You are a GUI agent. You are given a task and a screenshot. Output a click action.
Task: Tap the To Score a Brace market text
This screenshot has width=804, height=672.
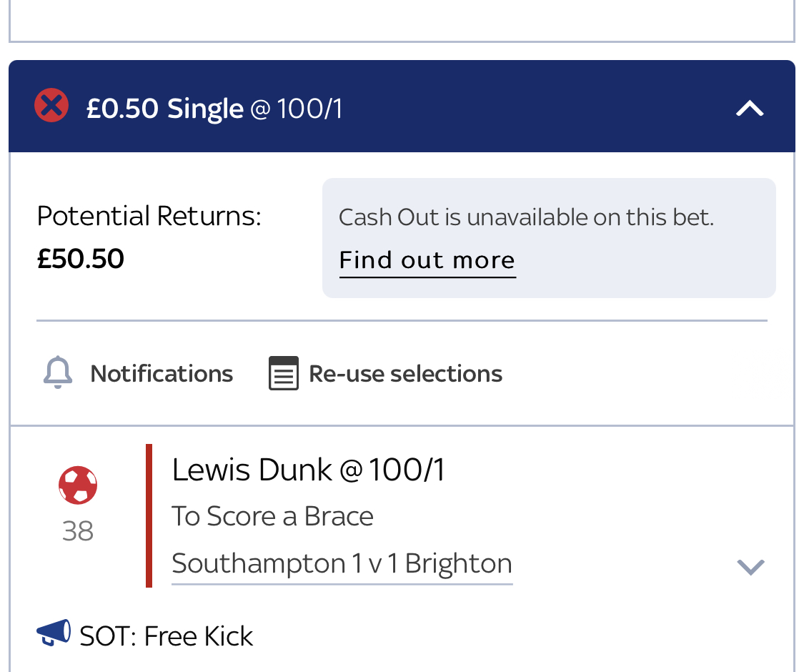(x=272, y=516)
